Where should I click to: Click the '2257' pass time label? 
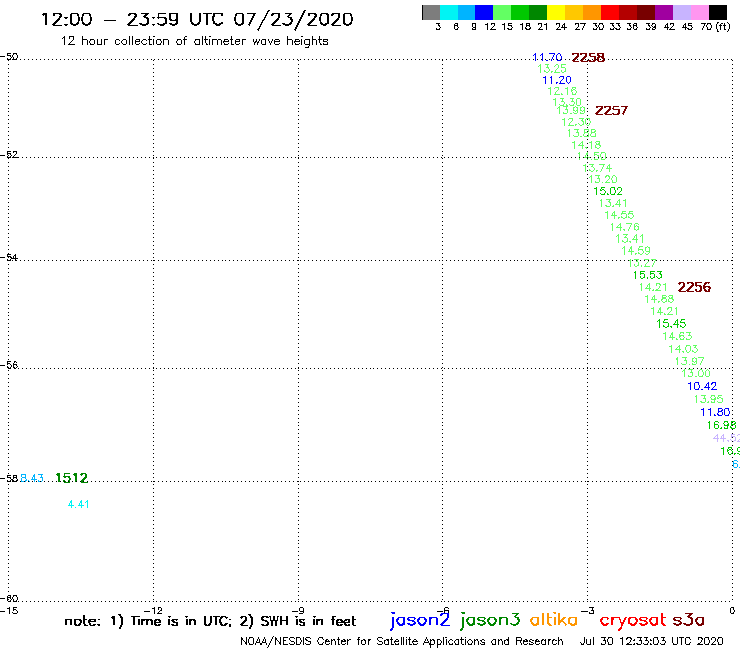(x=611, y=110)
